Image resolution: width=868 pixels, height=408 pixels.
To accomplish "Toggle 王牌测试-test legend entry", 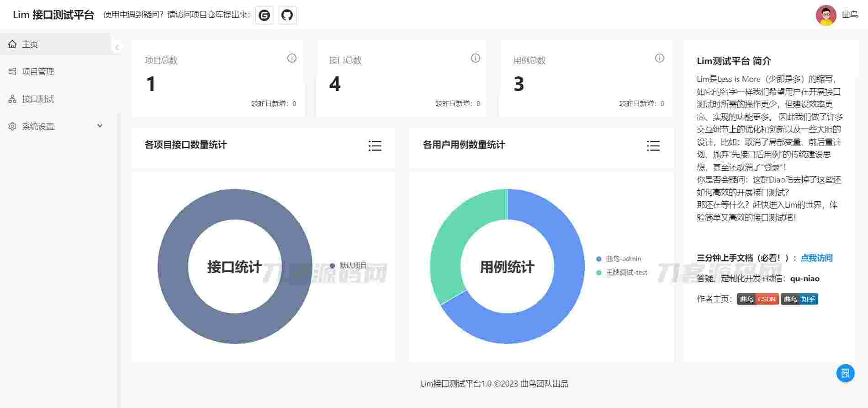I will (622, 273).
